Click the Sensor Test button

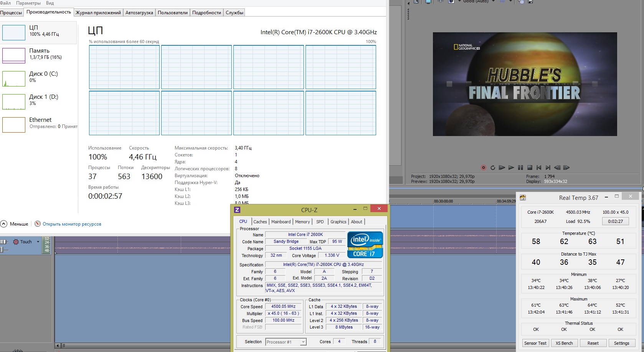tap(535, 343)
